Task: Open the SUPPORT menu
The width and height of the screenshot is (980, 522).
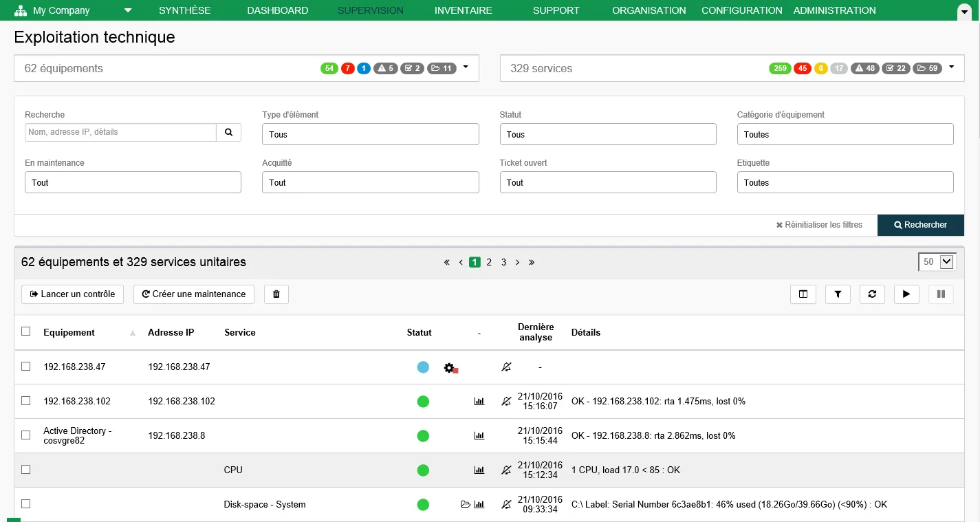Action: [x=556, y=10]
